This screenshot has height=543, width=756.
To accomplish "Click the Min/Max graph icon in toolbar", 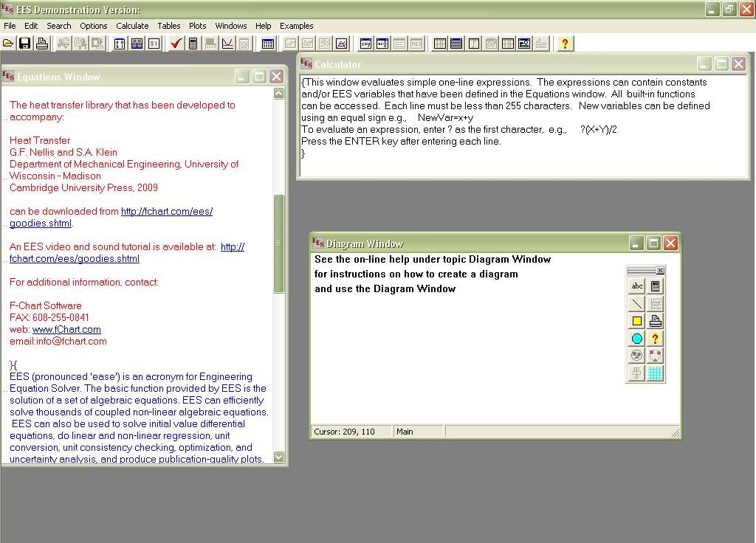I will pyautogui.click(x=227, y=44).
